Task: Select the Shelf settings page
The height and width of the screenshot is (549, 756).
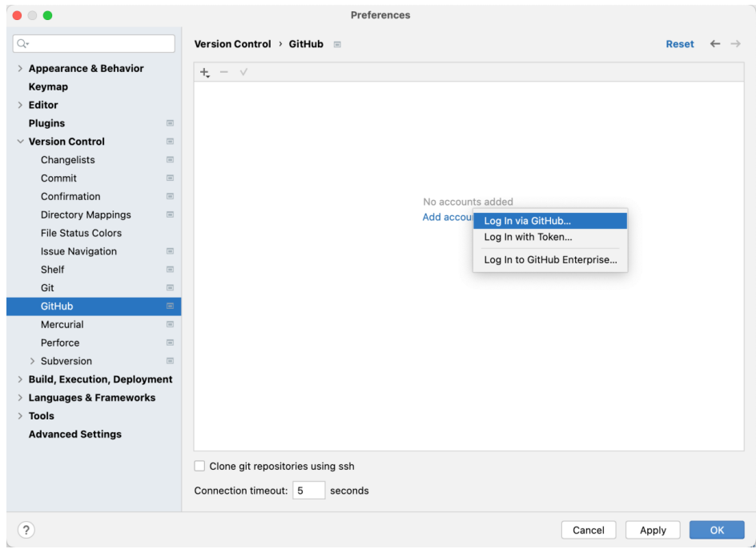Action: (53, 270)
